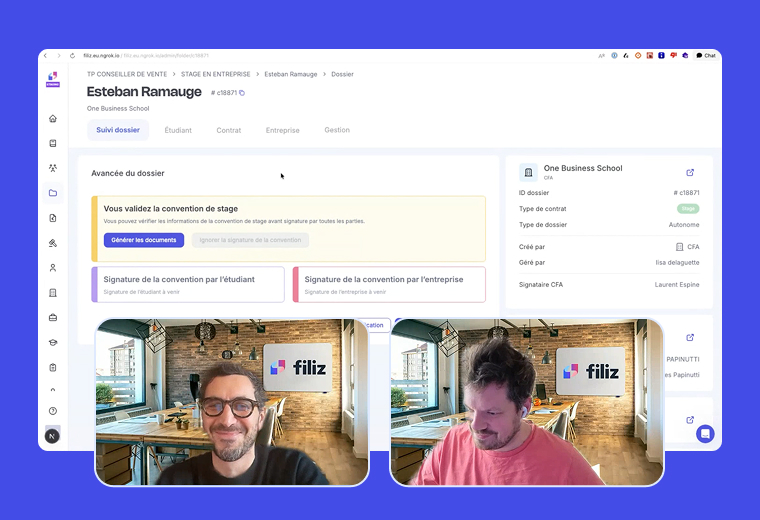Viewport: 760px width, 520px height.
Task: Open the help question mark icon
Action: 53,411
